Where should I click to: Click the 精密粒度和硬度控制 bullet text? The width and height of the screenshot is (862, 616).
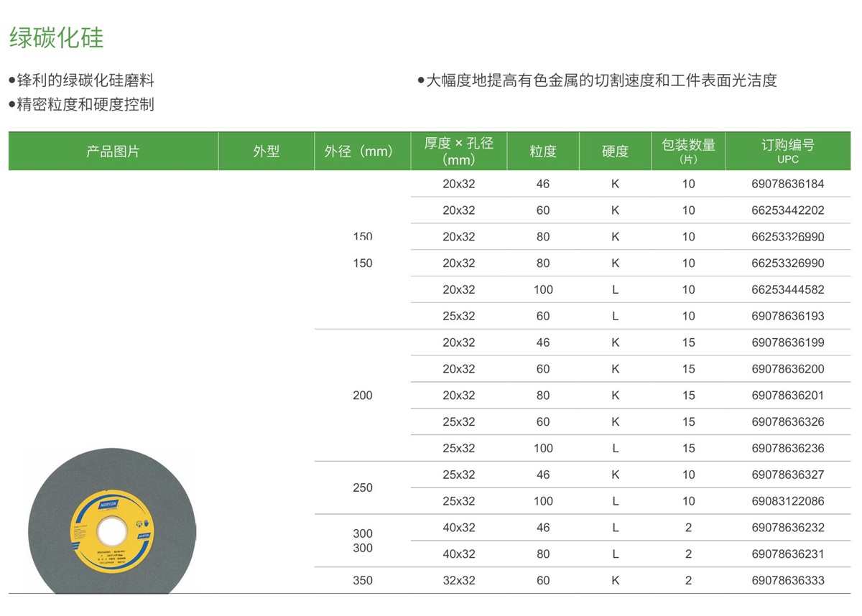coord(85,105)
